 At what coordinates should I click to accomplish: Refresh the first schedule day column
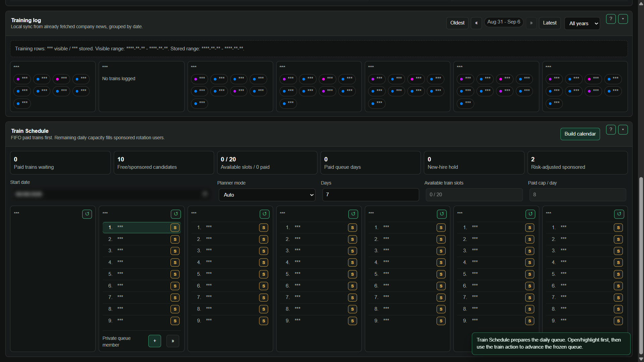point(87,214)
